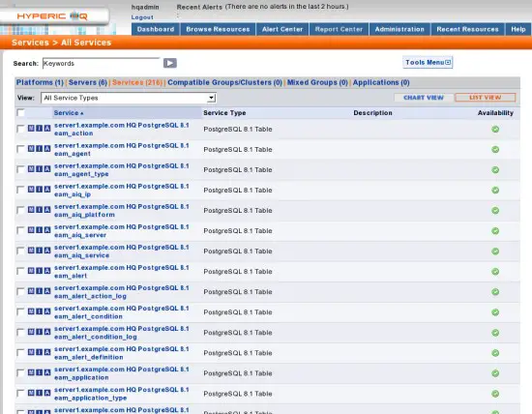
Task: Click A icon in eam_application_type row
Action: (47, 394)
